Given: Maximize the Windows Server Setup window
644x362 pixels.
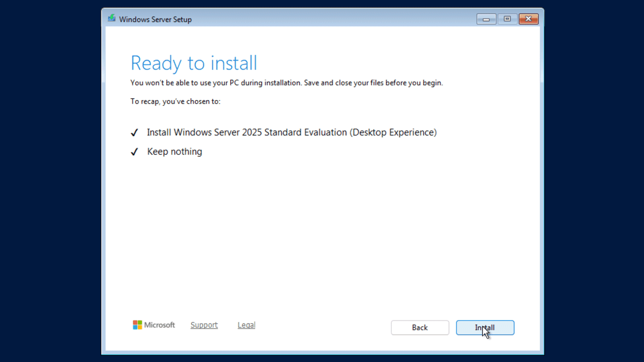Looking at the screenshot, I should point(507,19).
